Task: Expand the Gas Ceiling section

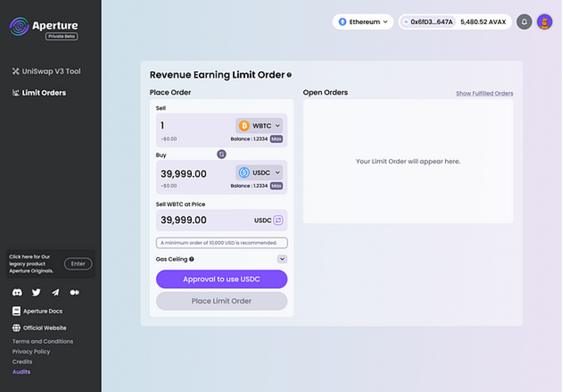Action: coord(282,259)
